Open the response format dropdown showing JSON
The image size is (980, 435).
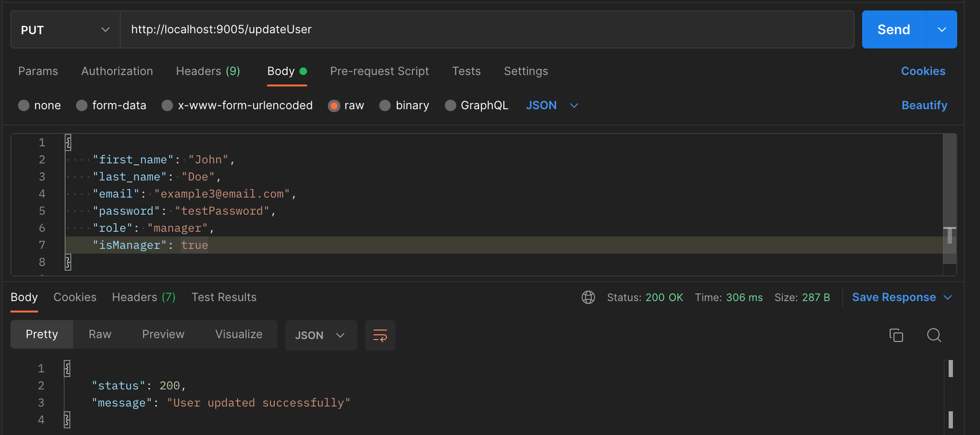pyautogui.click(x=321, y=335)
